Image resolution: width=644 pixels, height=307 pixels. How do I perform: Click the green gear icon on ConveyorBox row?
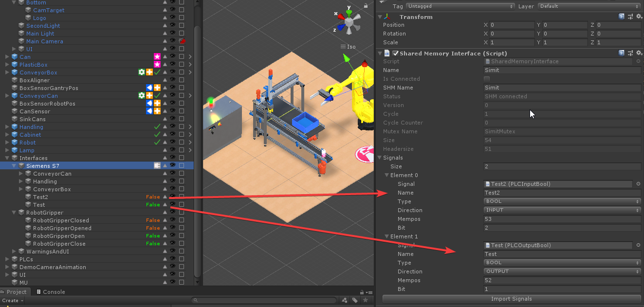pos(141,72)
